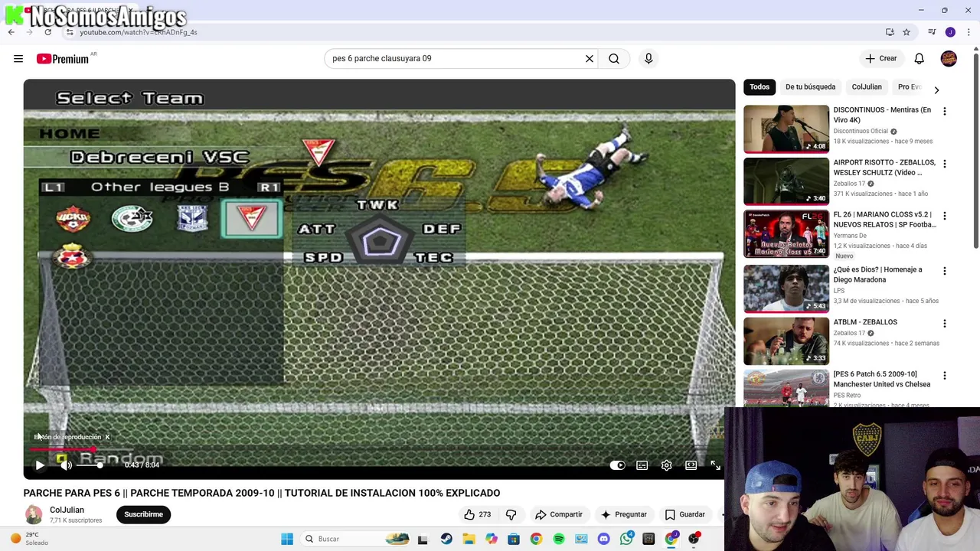Open options for Mariano Closs video
980x551 pixels.
[x=944, y=216]
